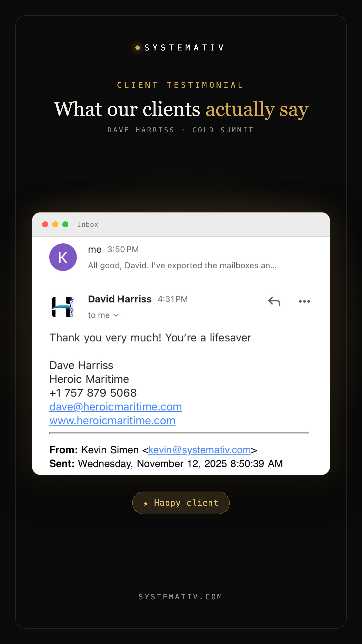Click the purple K avatar

click(x=63, y=257)
